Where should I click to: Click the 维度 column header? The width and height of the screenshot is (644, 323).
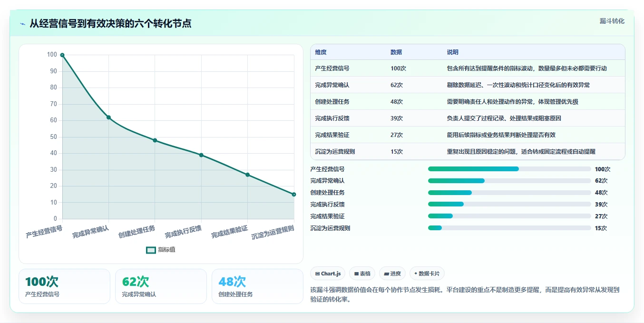pyautogui.click(x=321, y=52)
